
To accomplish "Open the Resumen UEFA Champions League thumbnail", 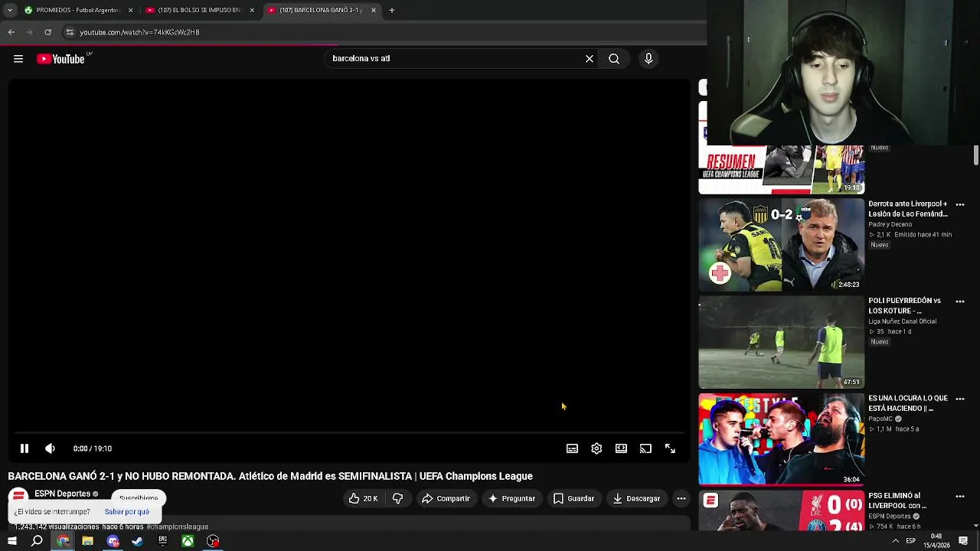I will (x=781, y=169).
